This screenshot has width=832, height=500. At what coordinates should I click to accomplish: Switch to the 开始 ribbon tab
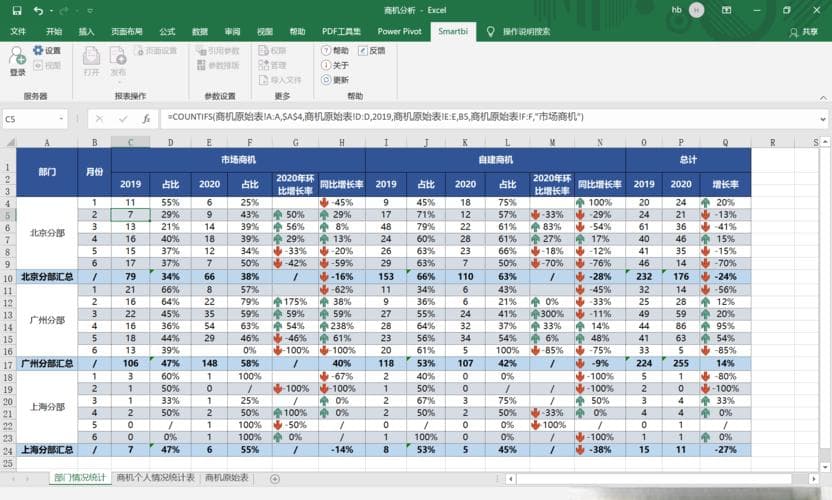pos(54,32)
